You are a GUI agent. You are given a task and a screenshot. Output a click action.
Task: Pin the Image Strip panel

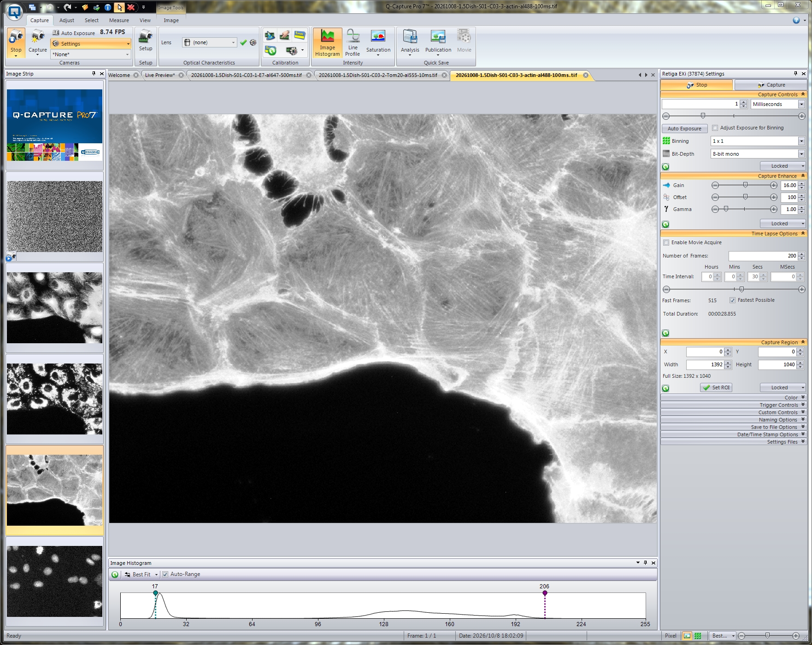94,74
